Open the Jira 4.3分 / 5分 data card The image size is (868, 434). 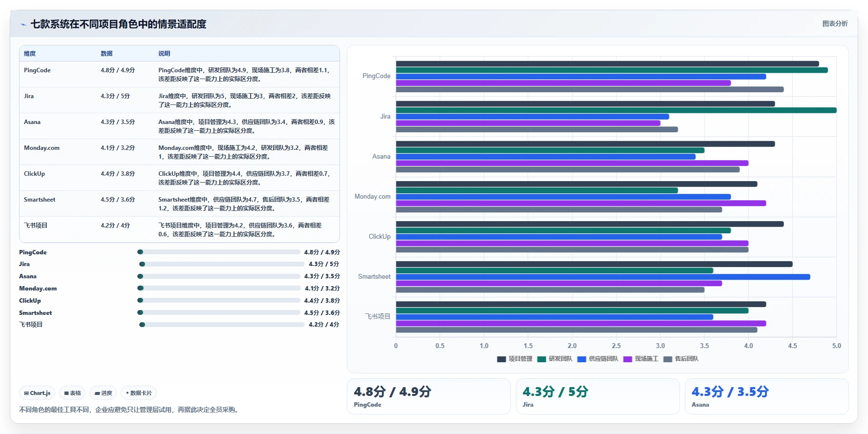coord(598,396)
